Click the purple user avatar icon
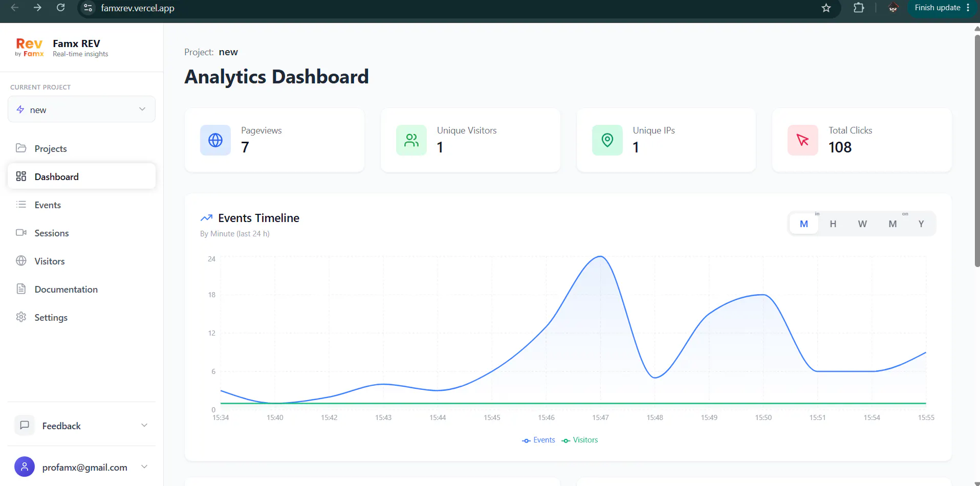This screenshot has height=486, width=980. (x=25, y=467)
